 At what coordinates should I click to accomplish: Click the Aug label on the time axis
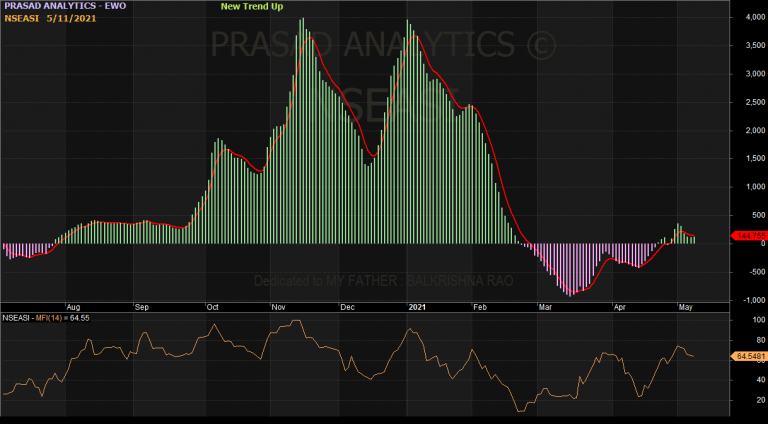[73, 307]
